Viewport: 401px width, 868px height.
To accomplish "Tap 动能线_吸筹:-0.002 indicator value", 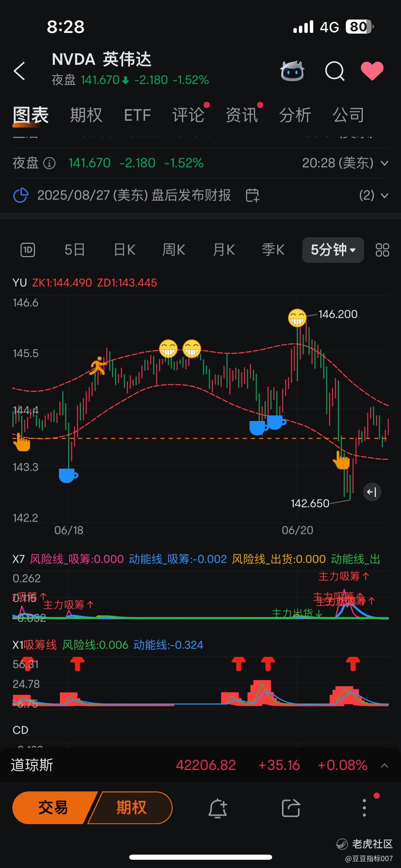I will [178, 559].
